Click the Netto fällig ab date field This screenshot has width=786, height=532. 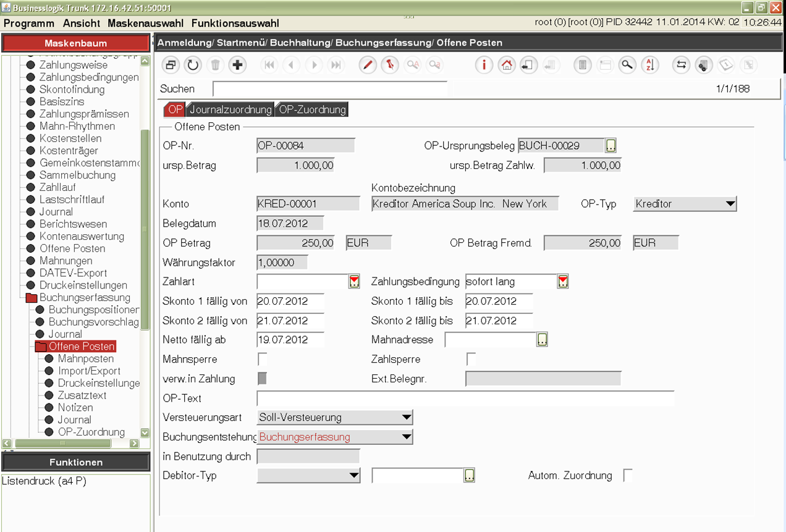click(290, 339)
